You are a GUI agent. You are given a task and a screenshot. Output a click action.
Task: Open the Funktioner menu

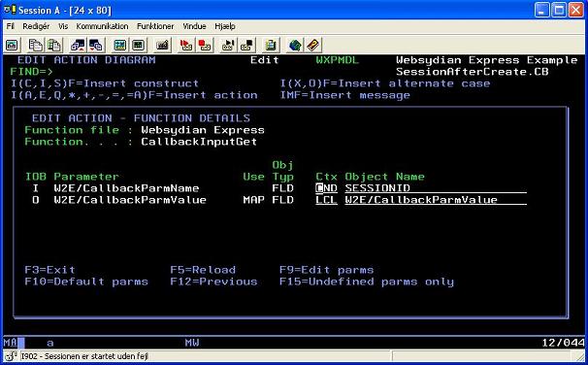[155, 26]
